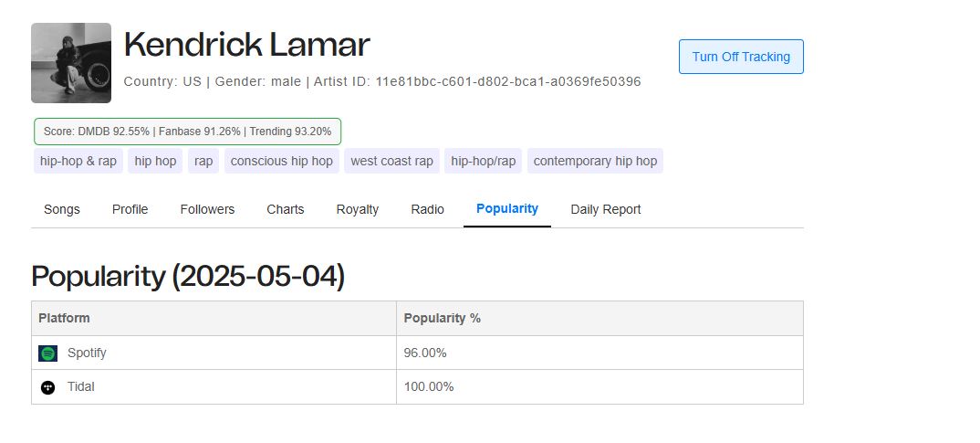
Task: Click the DMDB score badge
Action: tap(187, 132)
